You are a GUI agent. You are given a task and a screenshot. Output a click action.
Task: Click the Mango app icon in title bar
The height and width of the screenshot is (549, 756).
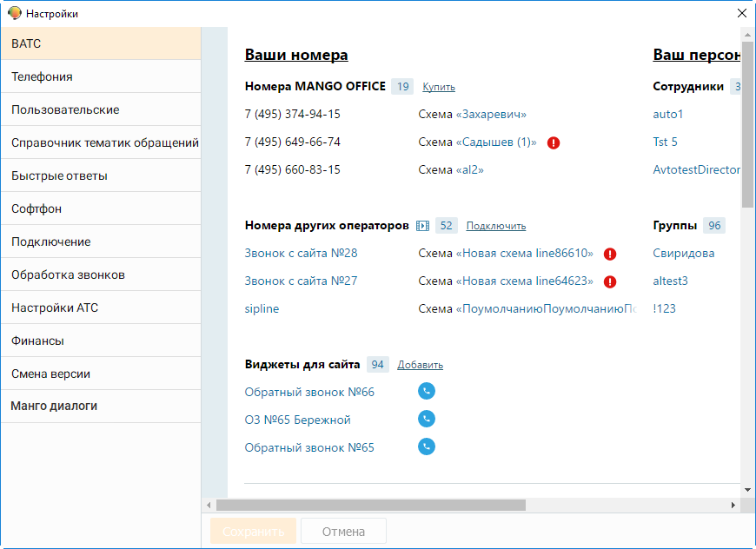point(15,13)
